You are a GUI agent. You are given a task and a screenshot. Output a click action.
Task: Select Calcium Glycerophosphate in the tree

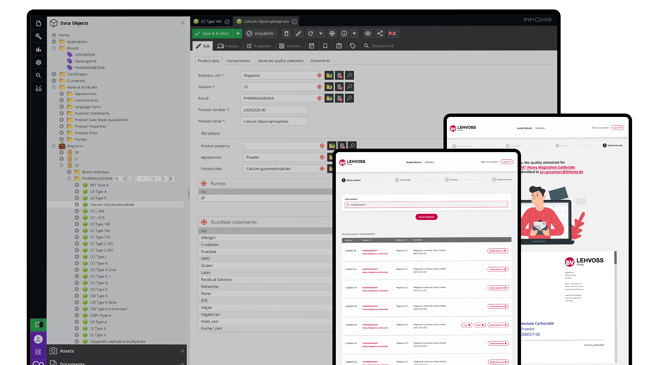point(112,205)
